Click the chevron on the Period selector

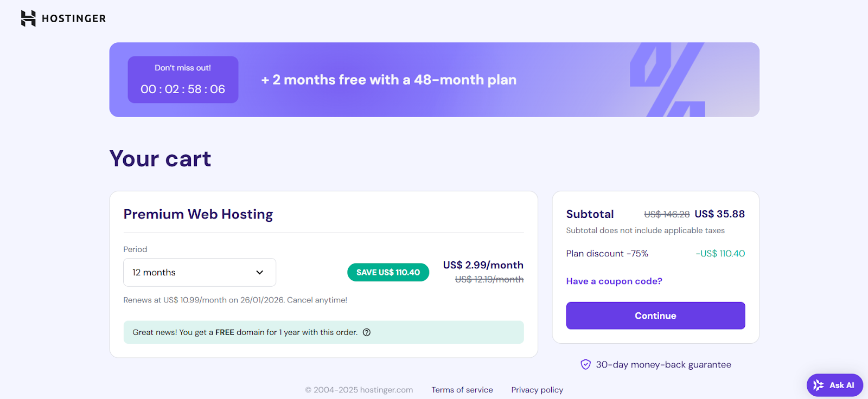point(259,272)
